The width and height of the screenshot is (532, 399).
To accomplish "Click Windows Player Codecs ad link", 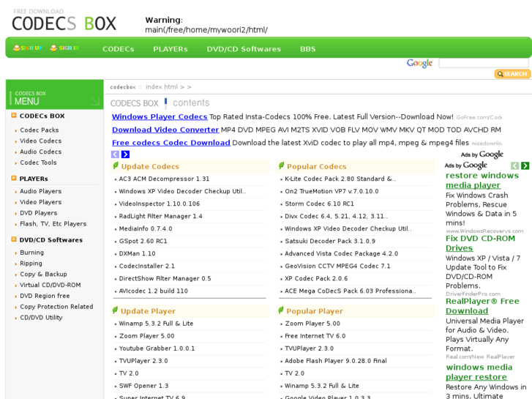I will (x=160, y=117).
